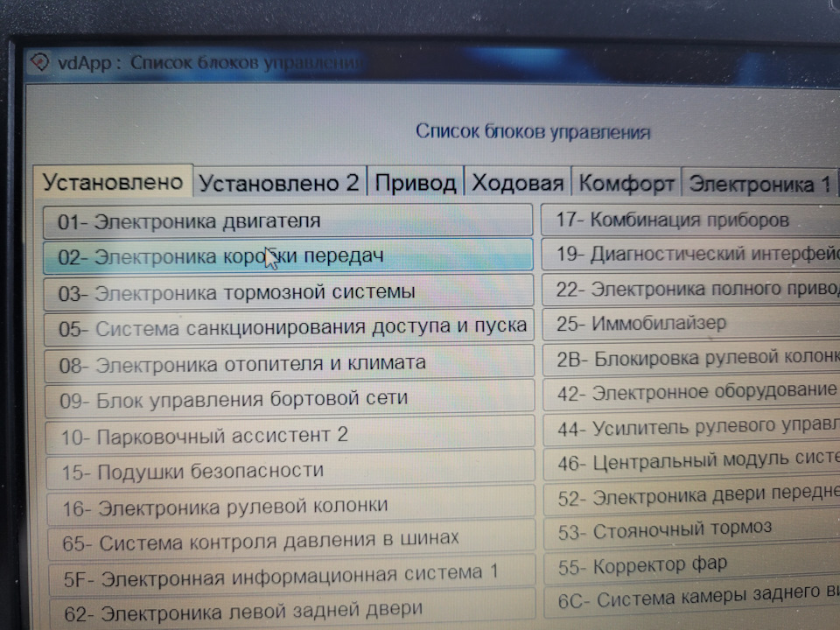Choose 05- Система санкционирования доступа и пуска

pos(290,326)
